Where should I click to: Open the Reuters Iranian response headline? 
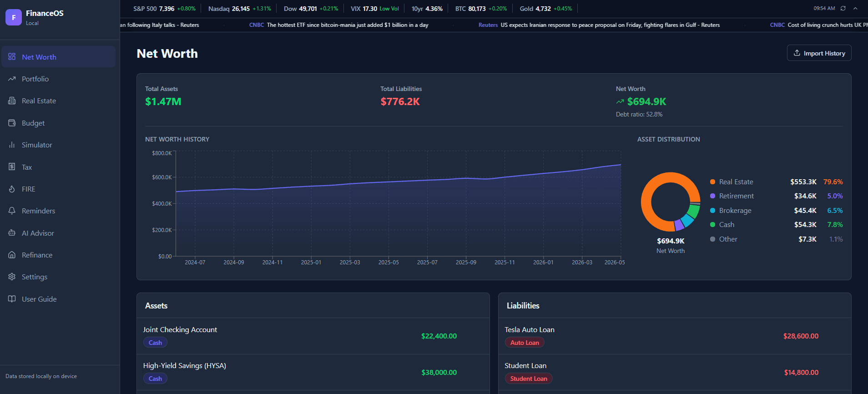(599, 25)
